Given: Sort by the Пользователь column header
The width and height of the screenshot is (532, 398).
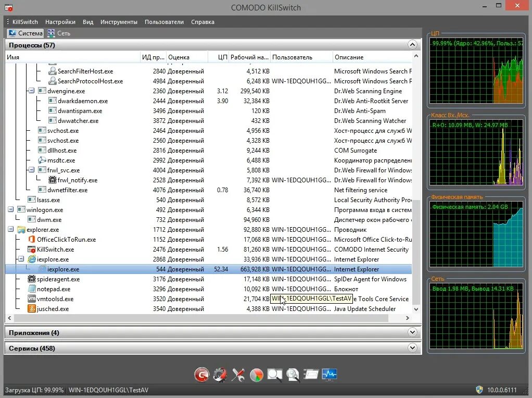Looking at the screenshot, I should click(301, 57).
